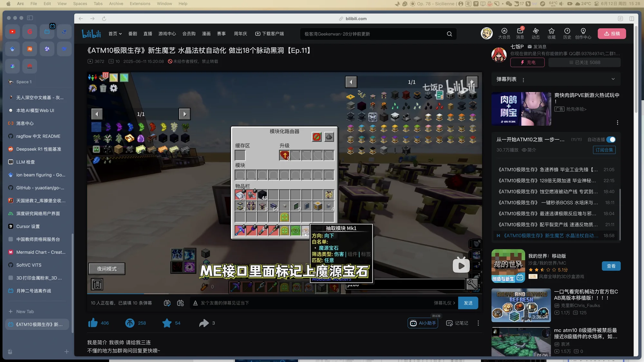Viewport: 644px width, 362px height.
Task: Like the video with thumbs-up icon
Action: pos(93,323)
